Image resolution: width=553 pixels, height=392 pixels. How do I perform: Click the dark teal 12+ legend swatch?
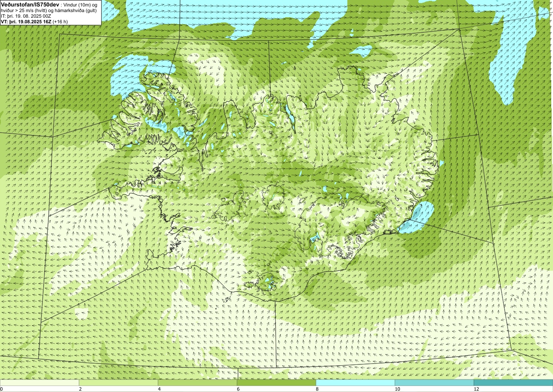(x=513, y=383)
